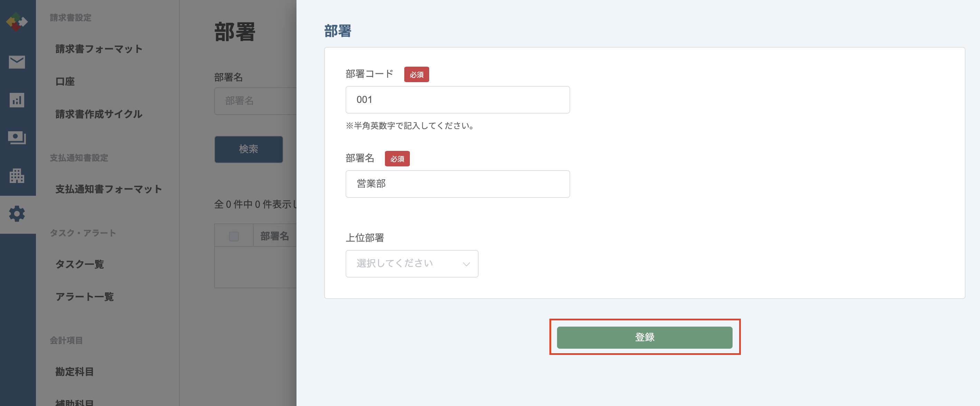
Task: Open the payment money sidebar icon
Action: (x=17, y=138)
